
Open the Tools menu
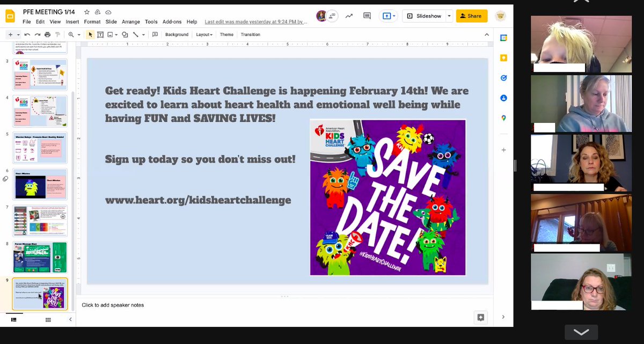[x=151, y=22]
